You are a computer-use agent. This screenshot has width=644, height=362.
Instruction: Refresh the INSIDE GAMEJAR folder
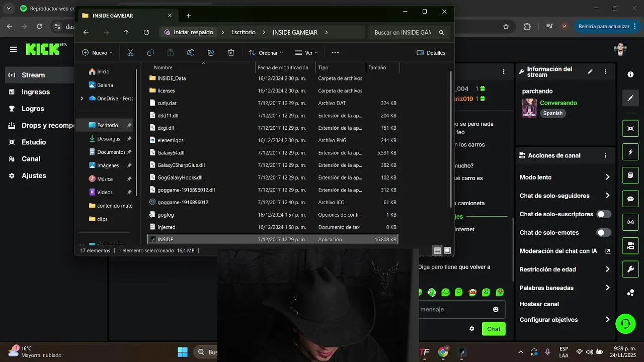click(x=146, y=32)
